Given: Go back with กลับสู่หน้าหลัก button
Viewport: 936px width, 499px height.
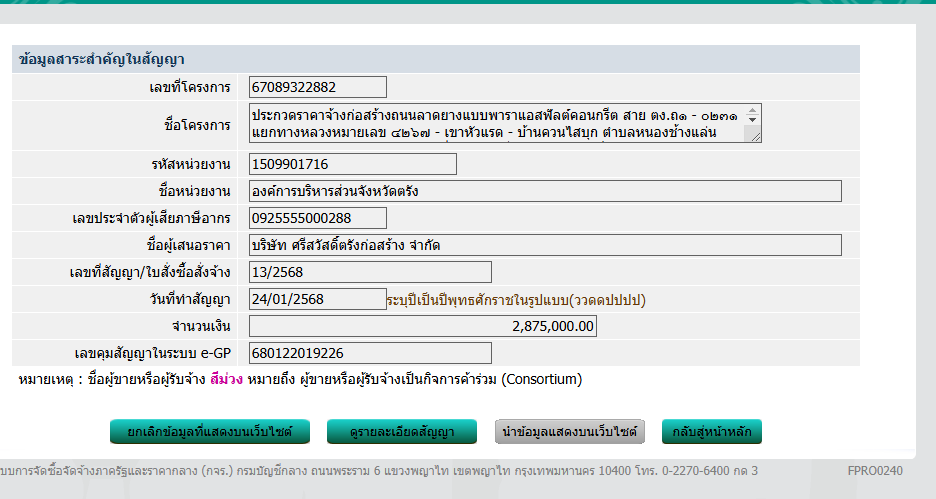Looking at the screenshot, I should [x=711, y=432].
